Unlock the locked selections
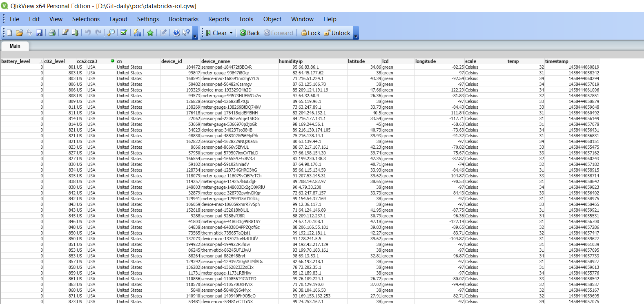 click(x=337, y=33)
